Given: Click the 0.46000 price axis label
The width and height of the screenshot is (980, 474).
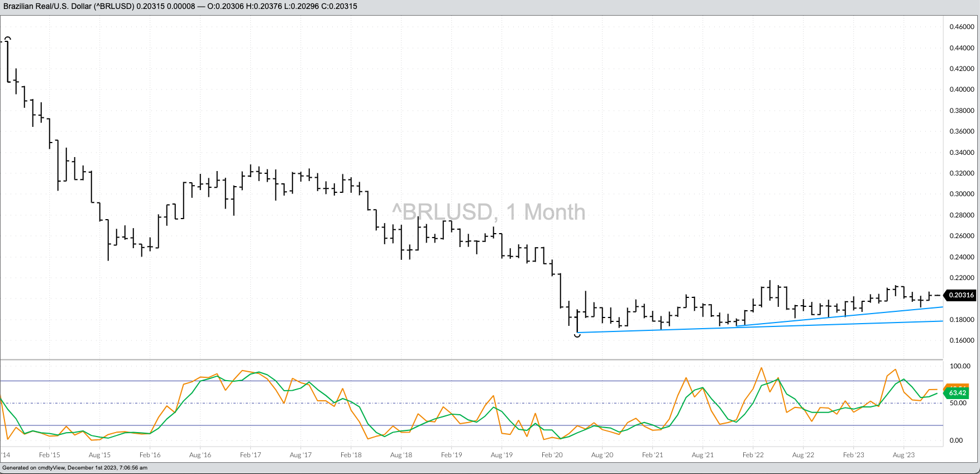Looking at the screenshot, I should (962, 27).
